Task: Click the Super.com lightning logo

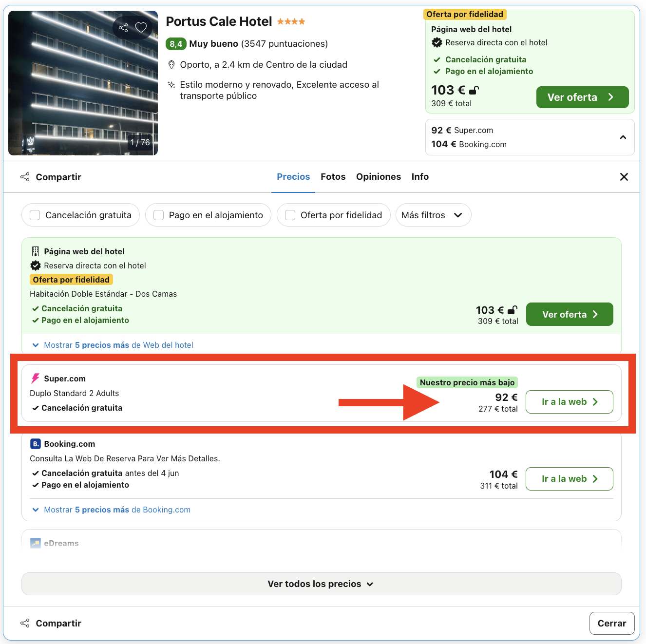Action: coord(35,378)
